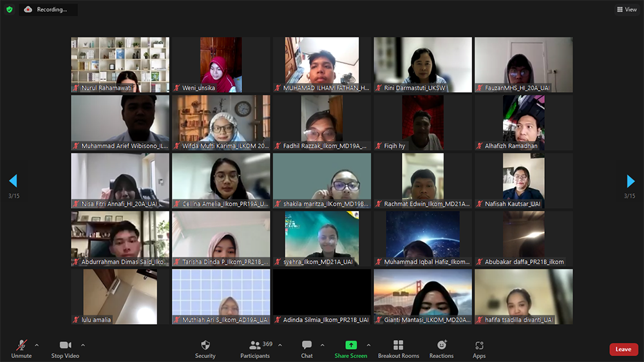Open Breakout Rooms
This screenshot has width=644, height=362.
pyautogui.click(x=398, y=349)
